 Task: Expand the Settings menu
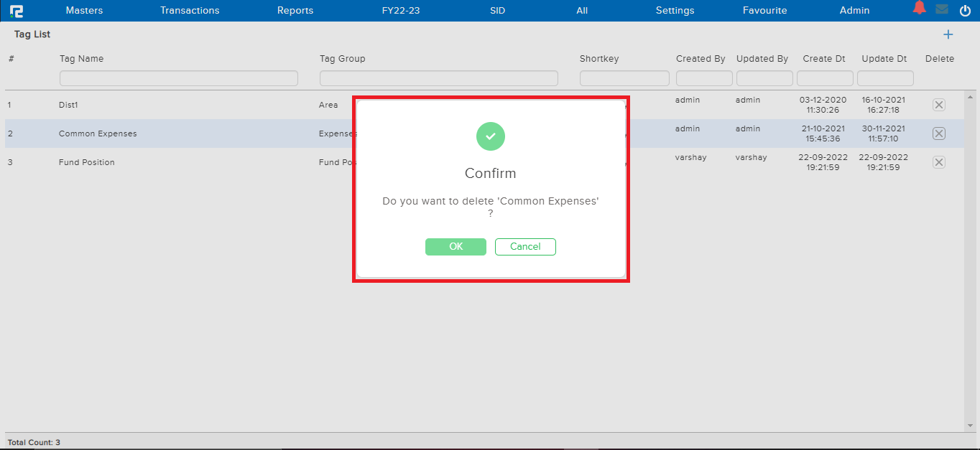coord(675,11)
